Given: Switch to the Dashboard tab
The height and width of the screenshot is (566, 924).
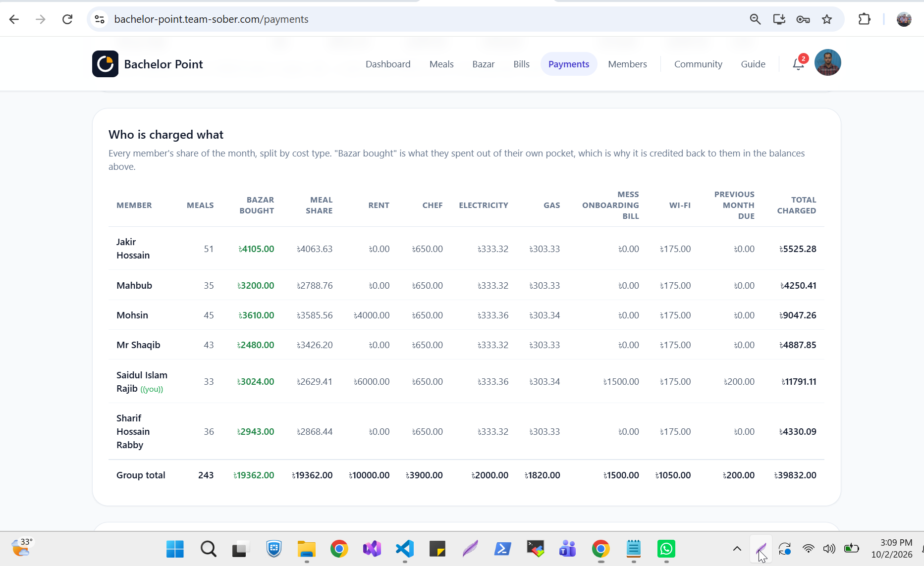Looking at the screenshot, I should click(388, 64).
